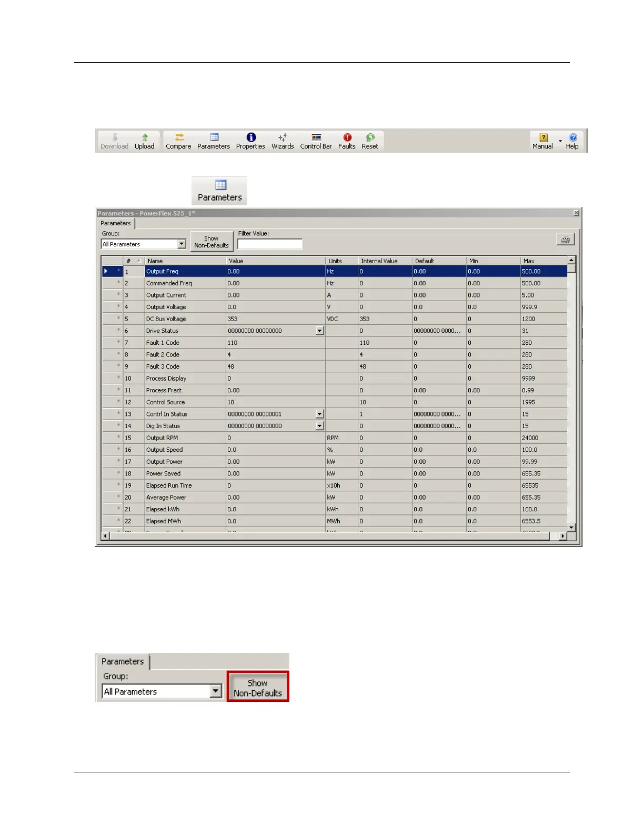Open the All Parameters dropdown in lower image

pos(216,691)
